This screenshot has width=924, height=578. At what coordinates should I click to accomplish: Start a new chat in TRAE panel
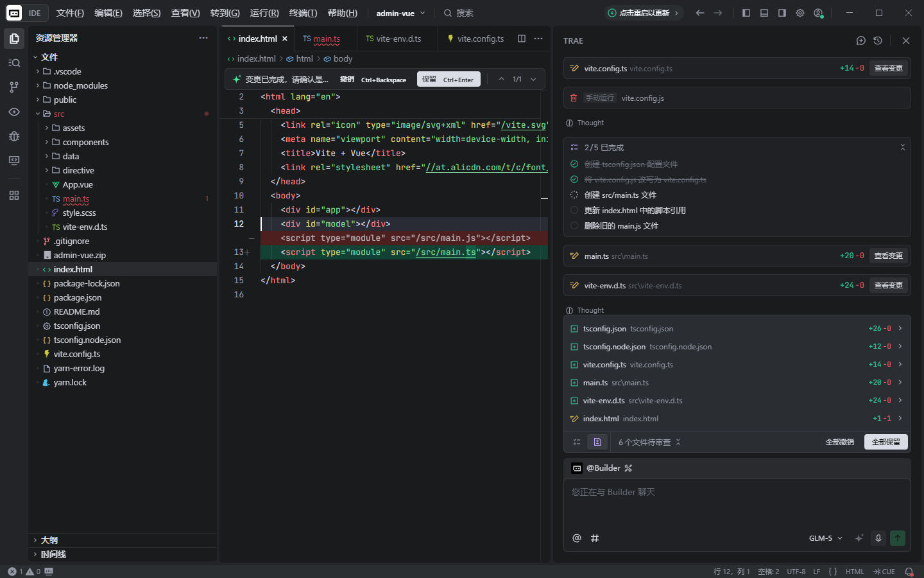861,40
